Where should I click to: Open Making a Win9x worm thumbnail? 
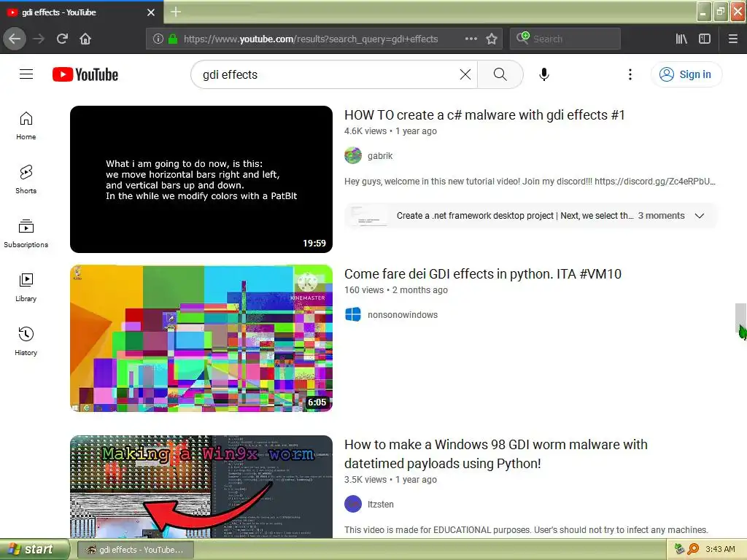tap(201, 486)
